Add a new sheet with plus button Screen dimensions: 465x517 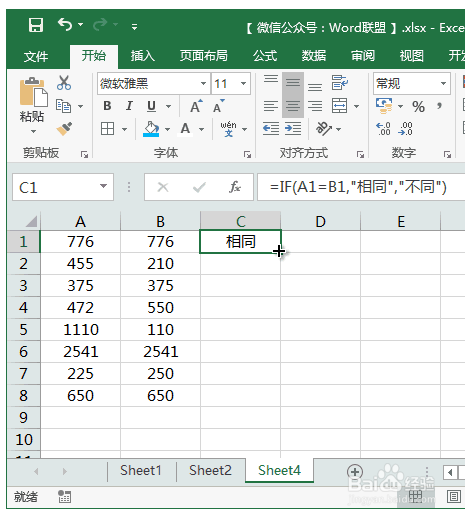click(x=355, y=472)
